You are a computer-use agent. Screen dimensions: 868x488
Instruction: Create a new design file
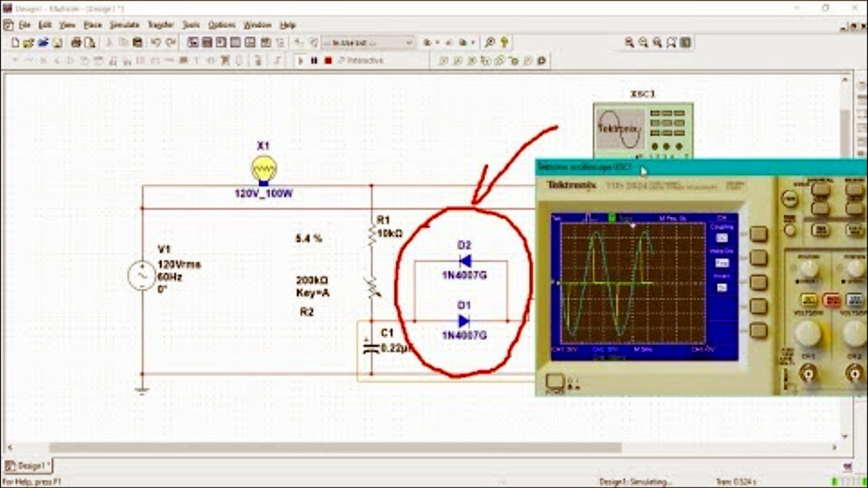point(15,43)
